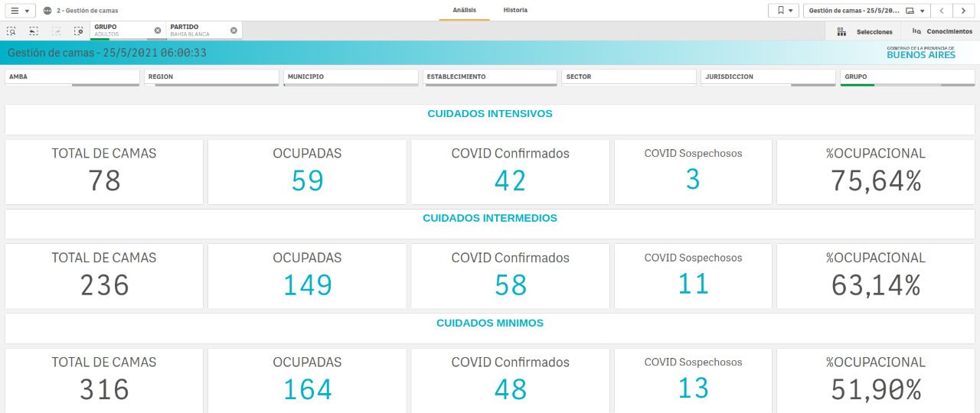Click the step back selection icon
Viewport: 980px width, 413px height.
click(x=34, y=31)
